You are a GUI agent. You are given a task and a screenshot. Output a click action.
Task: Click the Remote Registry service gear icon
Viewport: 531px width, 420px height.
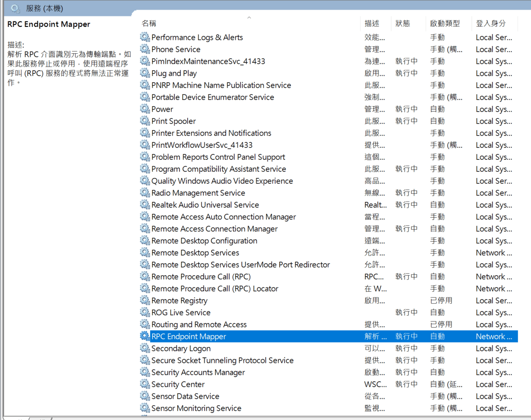click(145, 300)
